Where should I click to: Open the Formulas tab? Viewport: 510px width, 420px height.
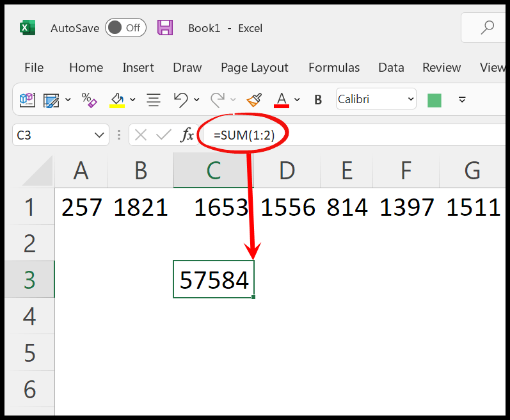(334, 67)
